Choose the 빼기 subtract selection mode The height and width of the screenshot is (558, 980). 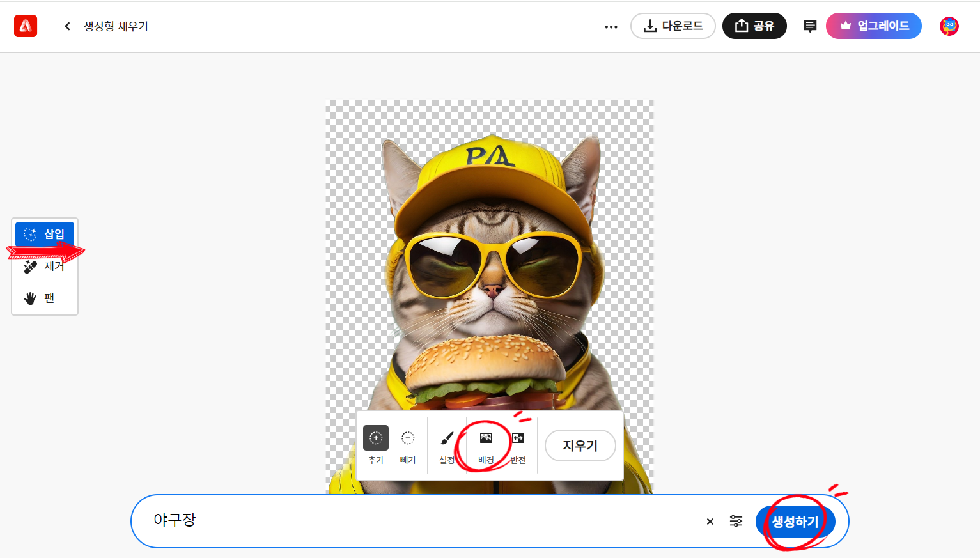408,446
